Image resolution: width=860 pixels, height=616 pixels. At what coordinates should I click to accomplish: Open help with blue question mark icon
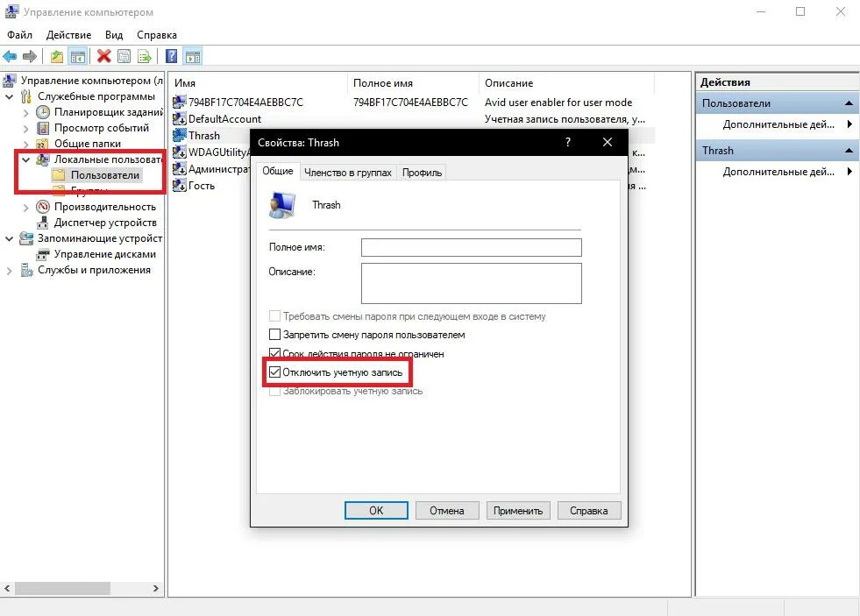click(171, 56)
